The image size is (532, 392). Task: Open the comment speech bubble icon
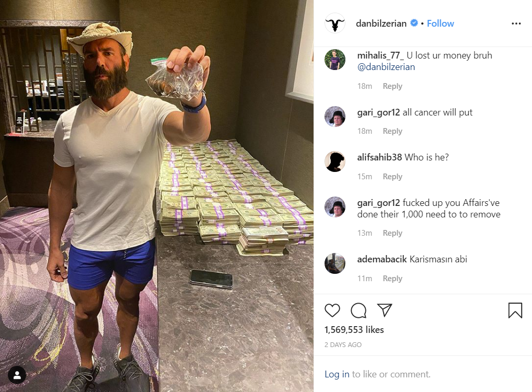tap(358, 310)
